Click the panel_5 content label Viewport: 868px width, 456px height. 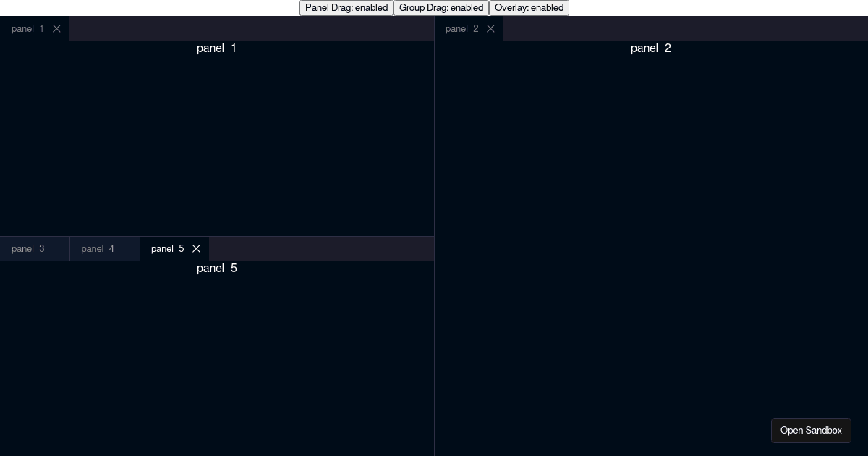click(217, 269)
